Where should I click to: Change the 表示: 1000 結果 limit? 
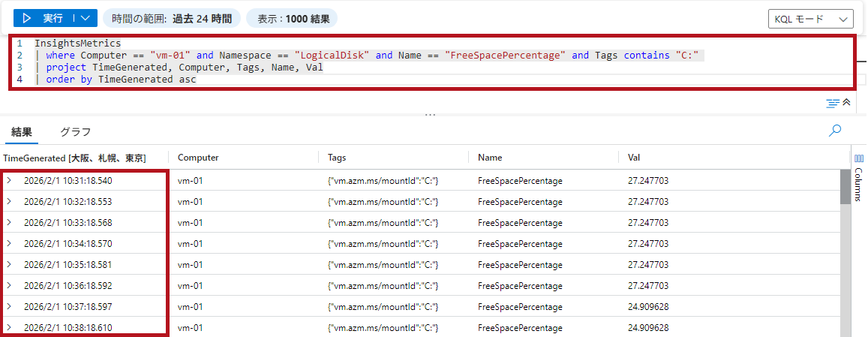[x=293, y=18]
